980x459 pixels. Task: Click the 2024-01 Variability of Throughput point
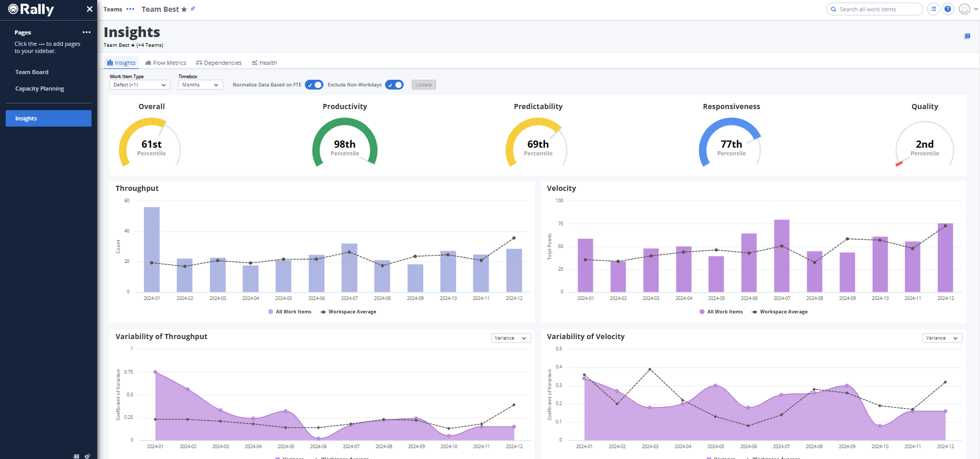(x=155, y=372)
